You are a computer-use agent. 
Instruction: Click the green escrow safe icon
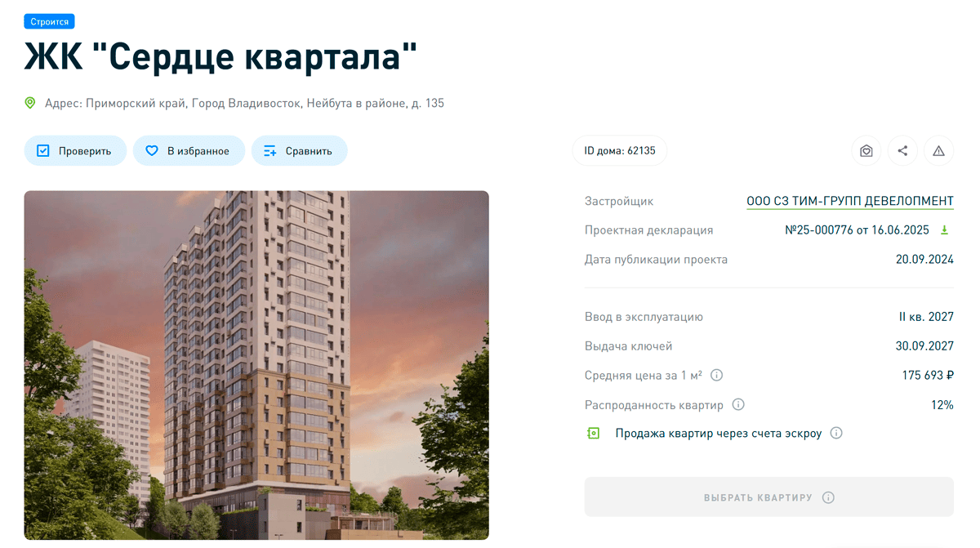point(594,434)
